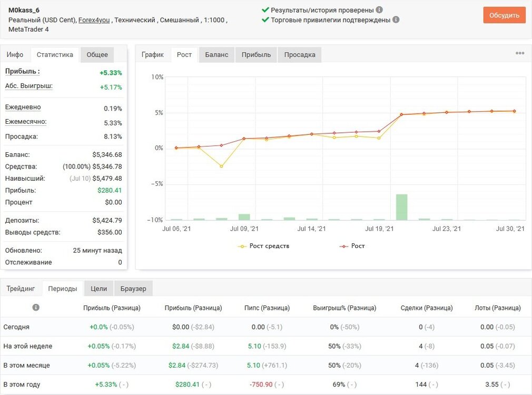Click the Просадка: label in statistics
This screenshot has height=395, width=532.
coord(22,136)
